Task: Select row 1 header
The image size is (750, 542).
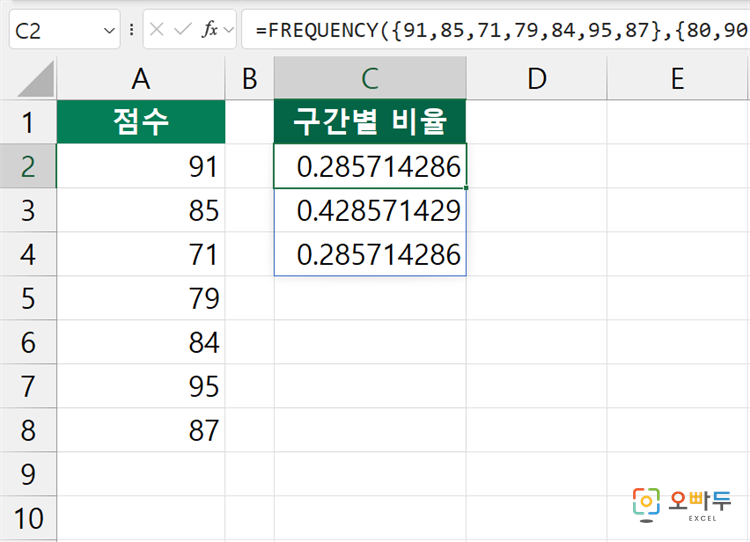Action: click(x=28, y=122)
